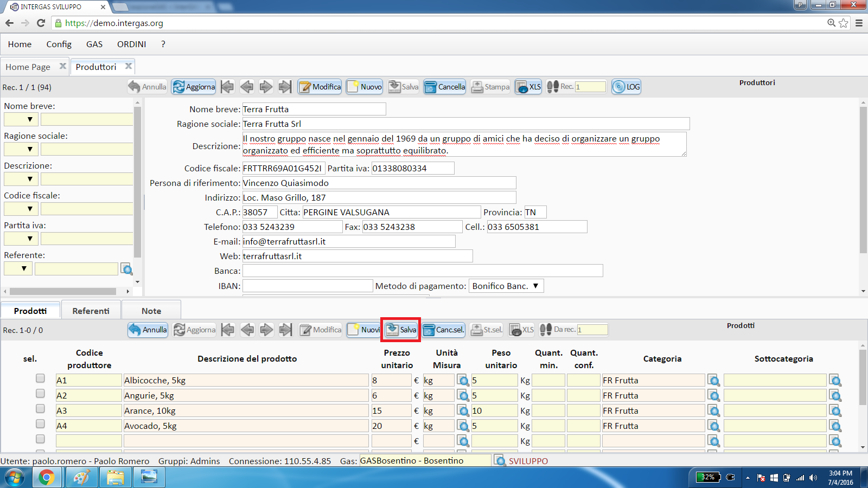This screenshot has width=868, height=488.
Task: Check the box on the empty product row
Action: 40,439
